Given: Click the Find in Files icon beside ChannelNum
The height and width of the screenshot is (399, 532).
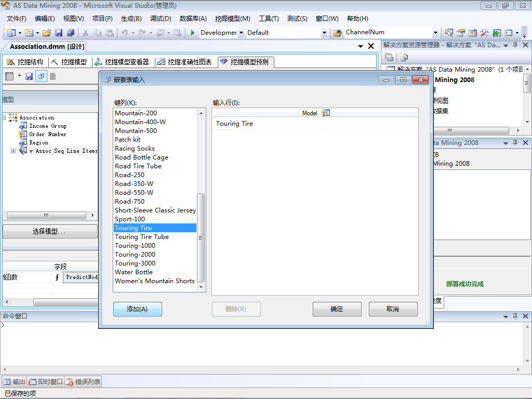Looking at the screenshot, I should click(337, 33).
